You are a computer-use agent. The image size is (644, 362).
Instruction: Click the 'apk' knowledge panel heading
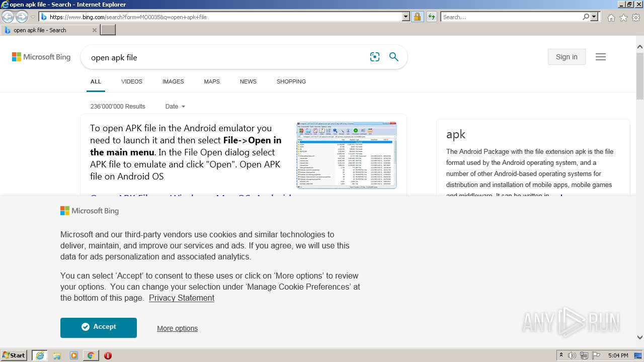point(456,134)
